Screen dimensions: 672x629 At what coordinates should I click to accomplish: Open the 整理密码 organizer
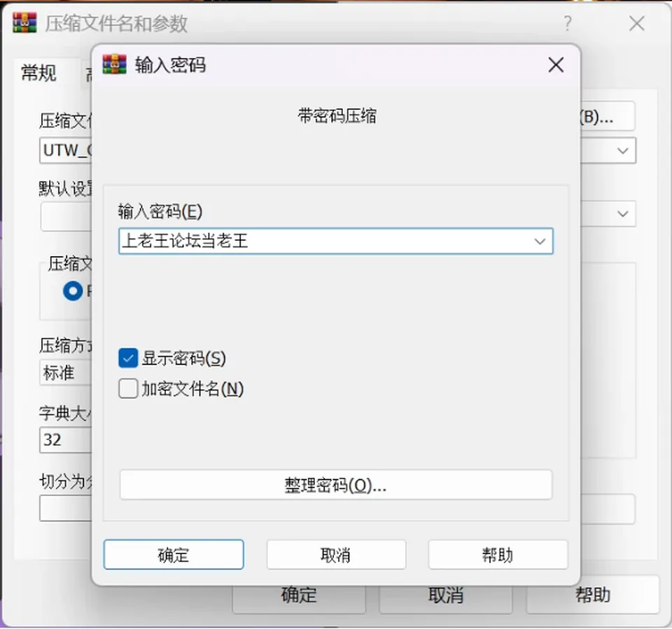[336, 485]
